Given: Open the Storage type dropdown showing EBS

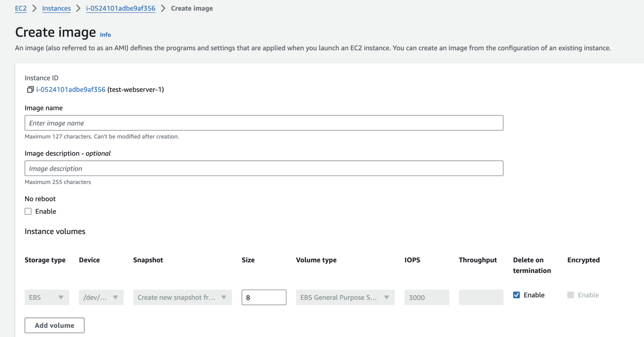Looking at the screenshot, I should pos(47,297).
